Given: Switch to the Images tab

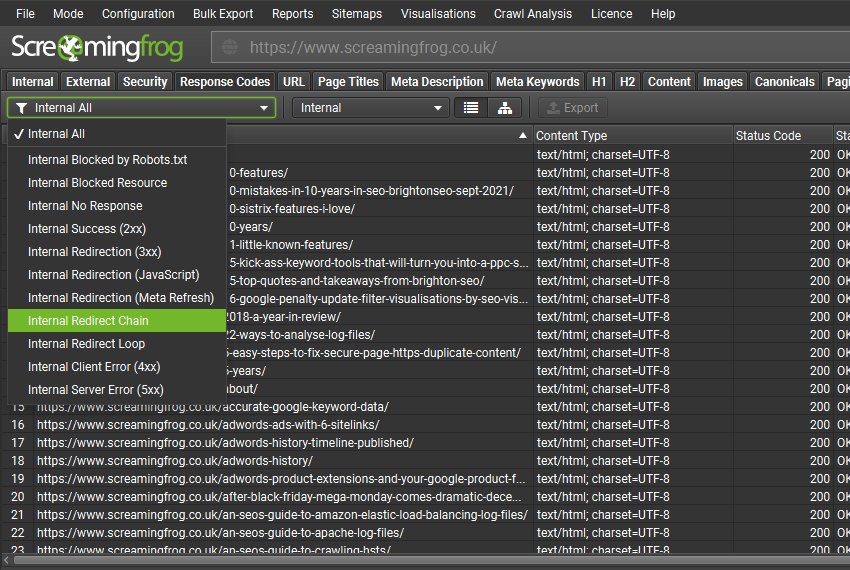Looking at the screenshot, I should [x=723, y=81].
